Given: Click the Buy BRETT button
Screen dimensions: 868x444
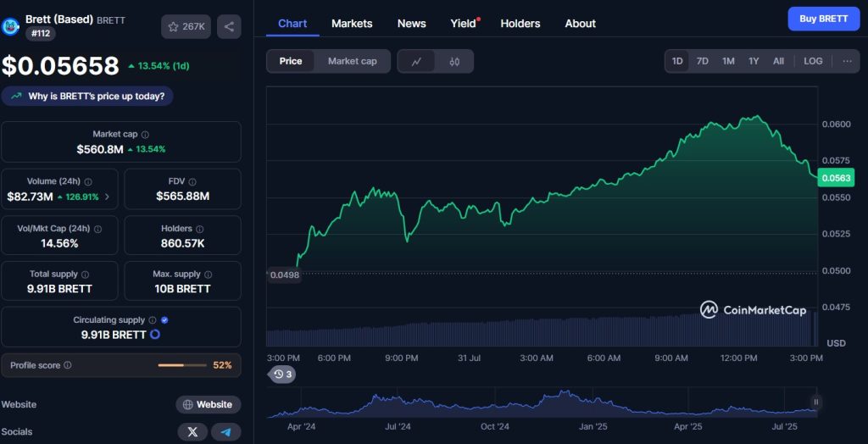Looking at the screenshot, I should 824,19.
